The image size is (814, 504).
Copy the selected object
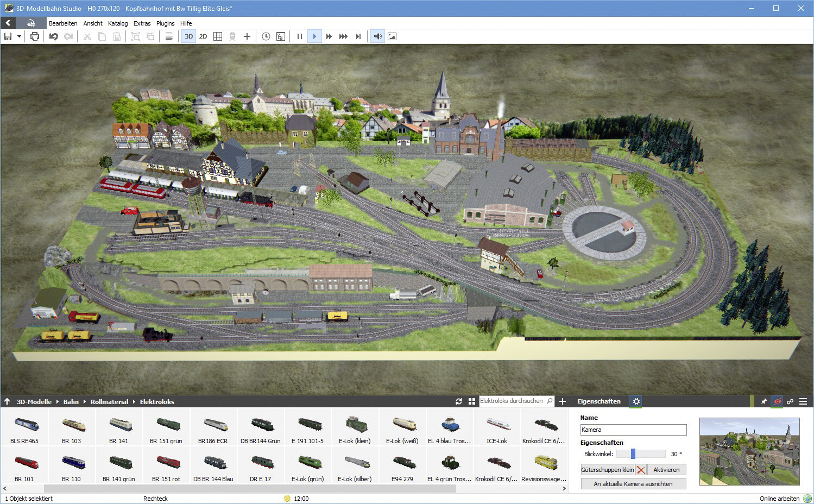tap(102, 36)
